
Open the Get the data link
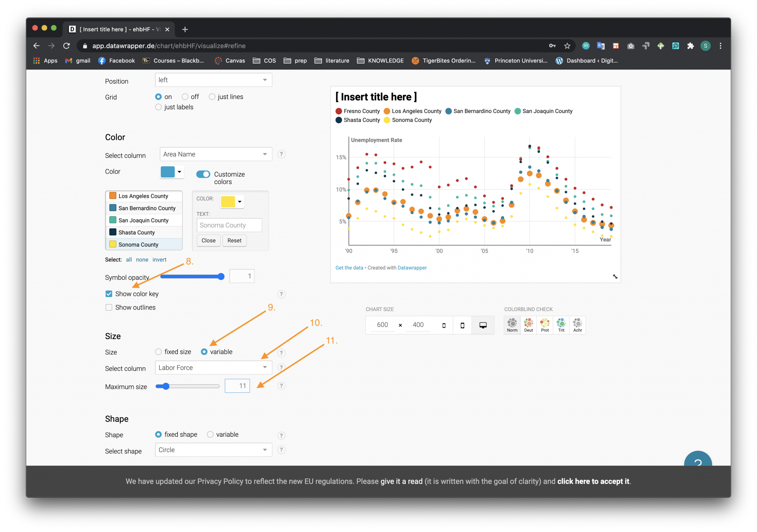point(349,267)
